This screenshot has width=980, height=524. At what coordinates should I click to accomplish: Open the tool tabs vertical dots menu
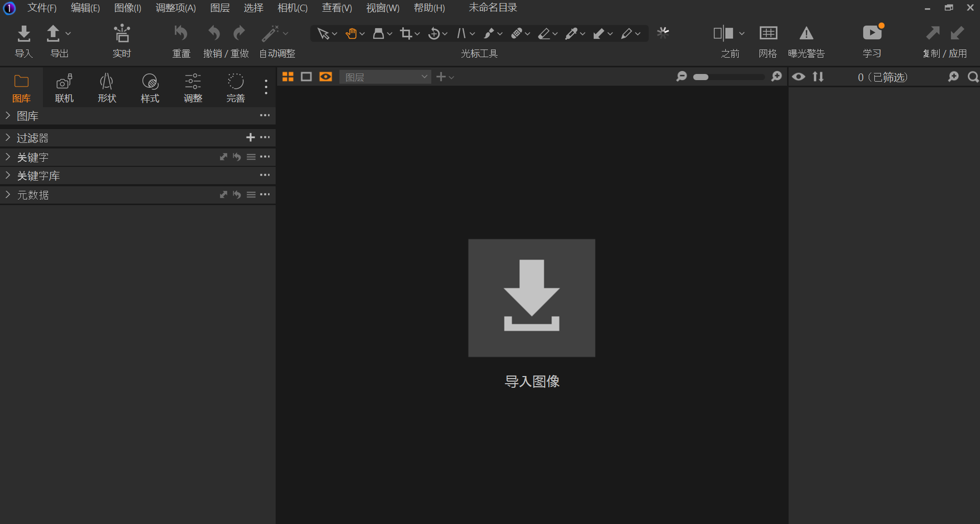[x=266, y=87]
